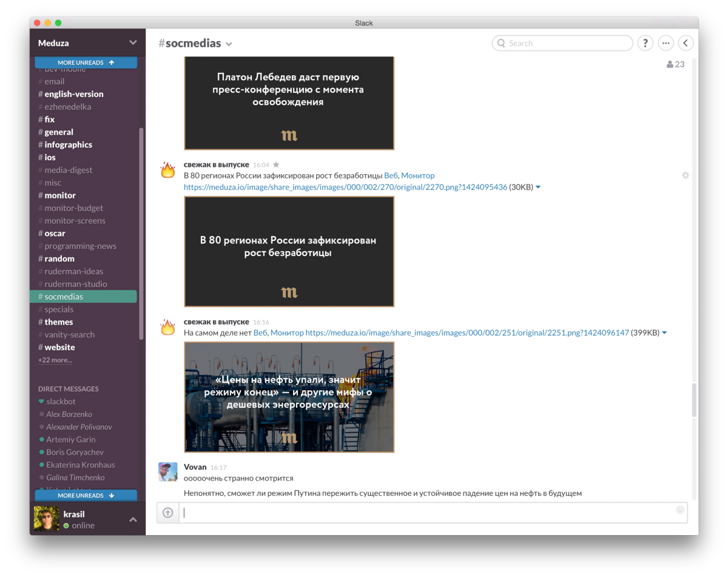Screen dimensions: 728x577
Task: Click the Монитор link in 16:16 message
Action: (x=287, y=332)
